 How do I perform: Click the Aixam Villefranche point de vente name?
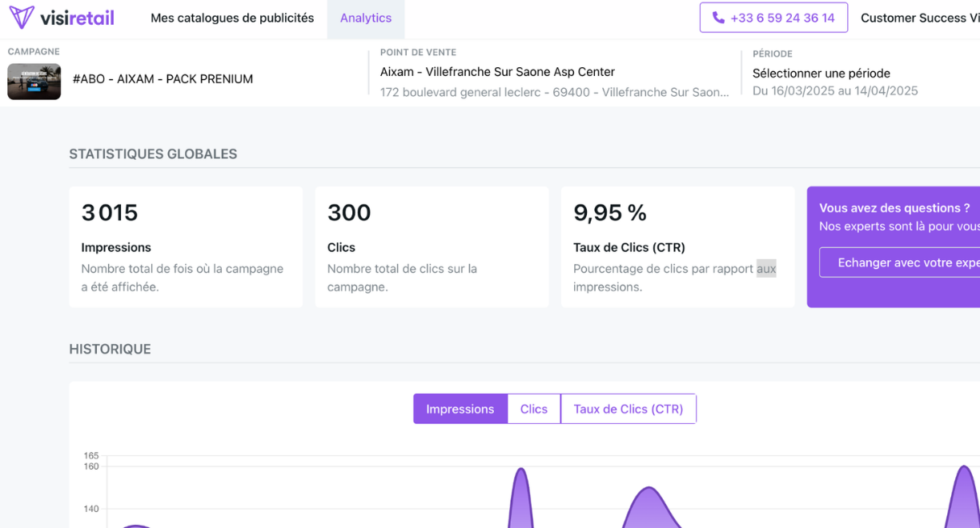[x=497, y=71]
